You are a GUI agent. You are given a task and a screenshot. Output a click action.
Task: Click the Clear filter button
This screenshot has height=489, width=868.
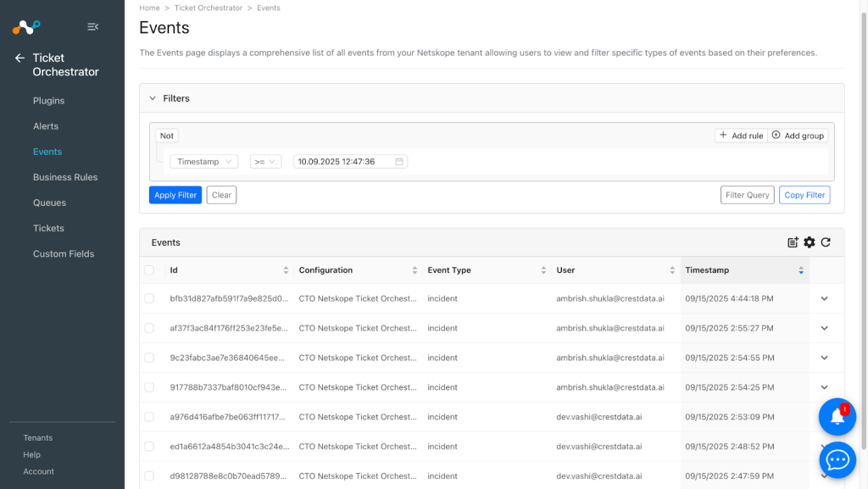(x=221, y=195)
